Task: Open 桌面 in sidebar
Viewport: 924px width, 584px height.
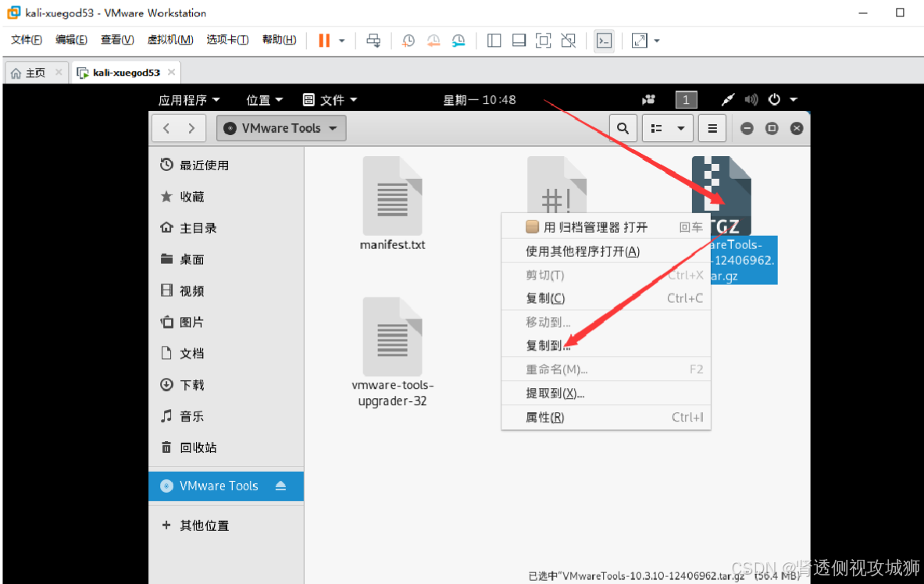Action: pyautogui.click(x=227, y=259)
